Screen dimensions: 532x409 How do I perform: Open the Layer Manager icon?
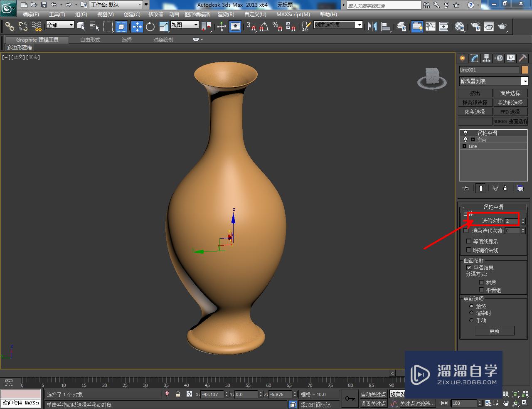pos(401,27)
